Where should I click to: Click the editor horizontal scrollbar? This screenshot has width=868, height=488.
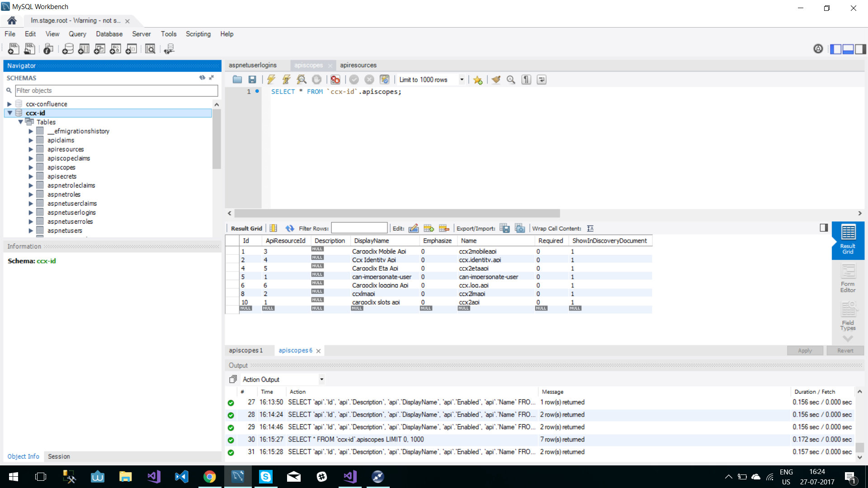(x=397, y=213)
